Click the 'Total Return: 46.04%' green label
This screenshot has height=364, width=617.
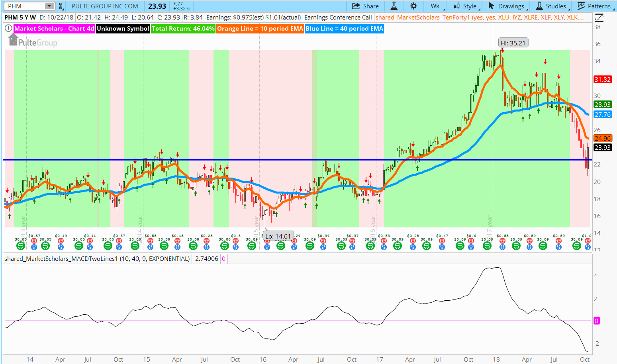(x=183, y=29)
